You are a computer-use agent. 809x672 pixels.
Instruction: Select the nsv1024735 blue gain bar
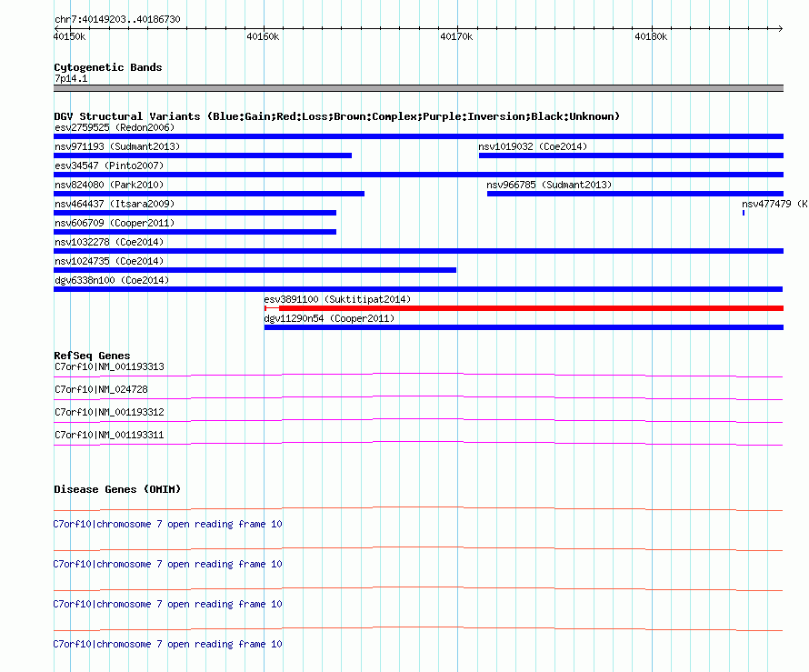tap(255, 270)
